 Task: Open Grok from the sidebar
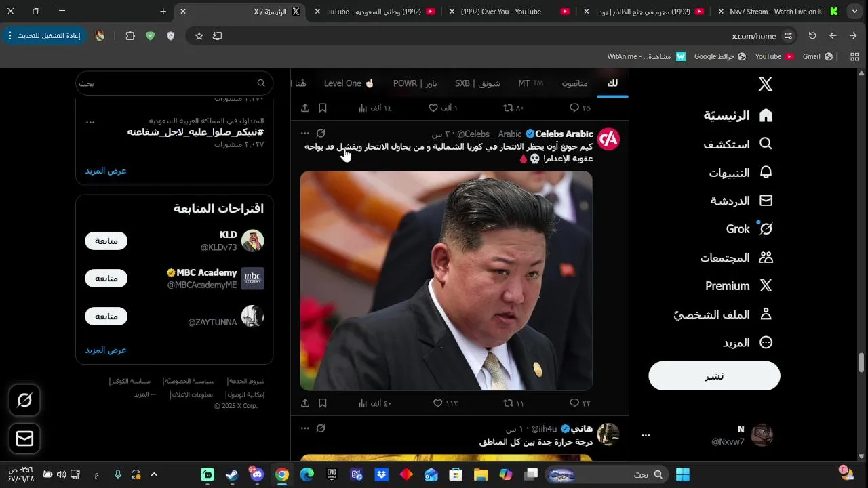coord(749,229)
